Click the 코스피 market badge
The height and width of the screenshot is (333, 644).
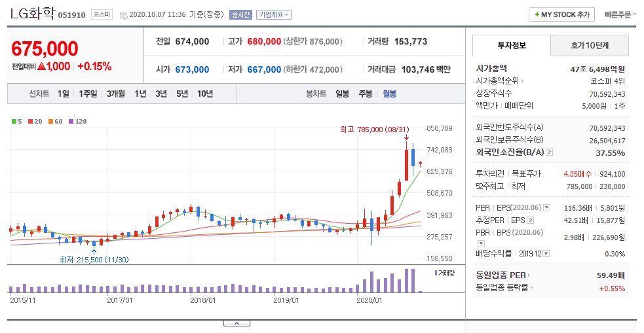click(102, 15)
